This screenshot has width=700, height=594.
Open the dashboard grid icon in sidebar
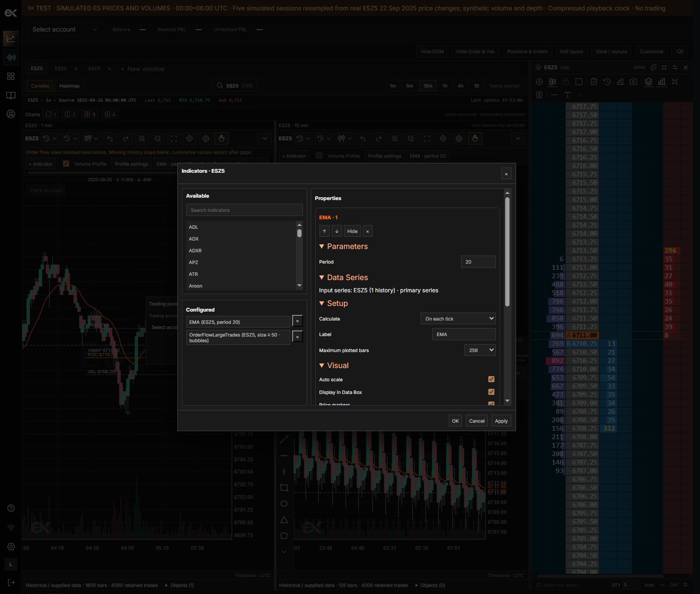click(x=11, y=76)
